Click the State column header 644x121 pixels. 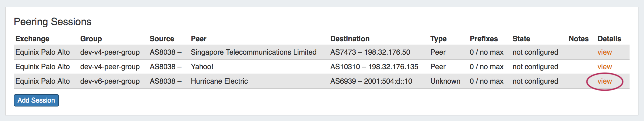pos(521,39)
